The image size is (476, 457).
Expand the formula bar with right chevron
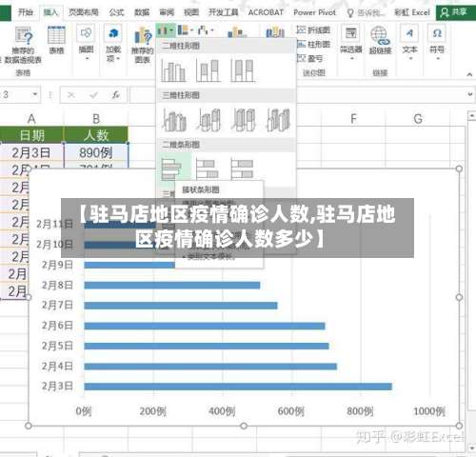[x=470, y=94]
